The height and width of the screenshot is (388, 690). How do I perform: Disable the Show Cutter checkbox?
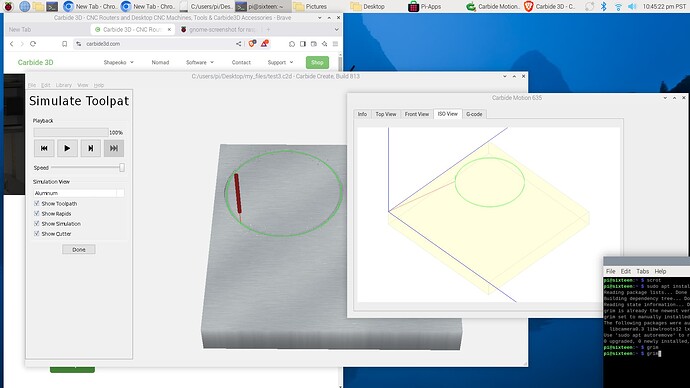pos(37,234)
